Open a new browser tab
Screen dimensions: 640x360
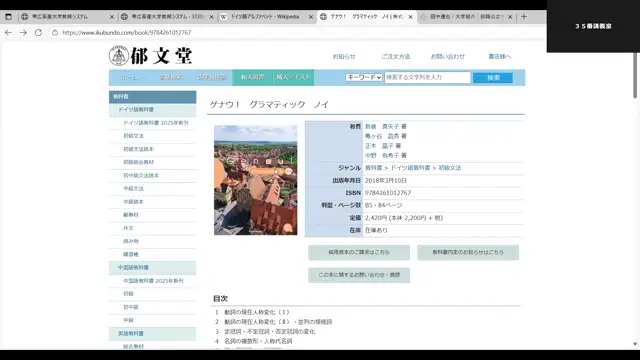(x=524, y=17)
